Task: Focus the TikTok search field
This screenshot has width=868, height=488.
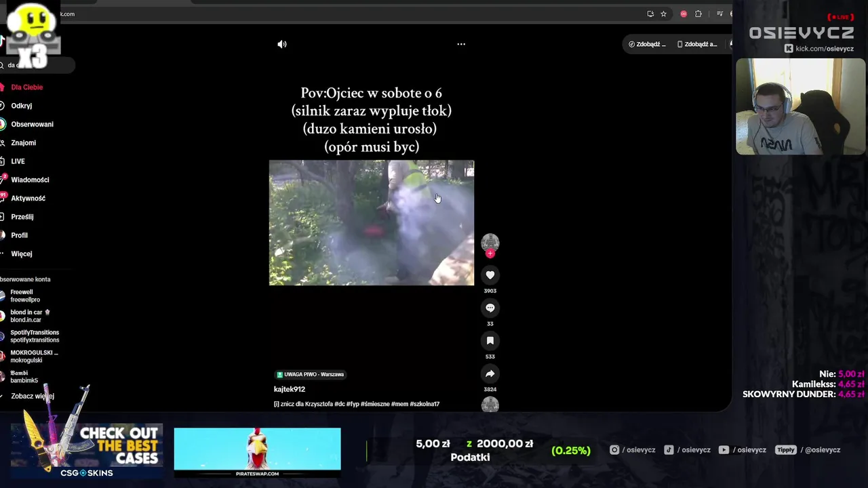Action: (37, 65)
